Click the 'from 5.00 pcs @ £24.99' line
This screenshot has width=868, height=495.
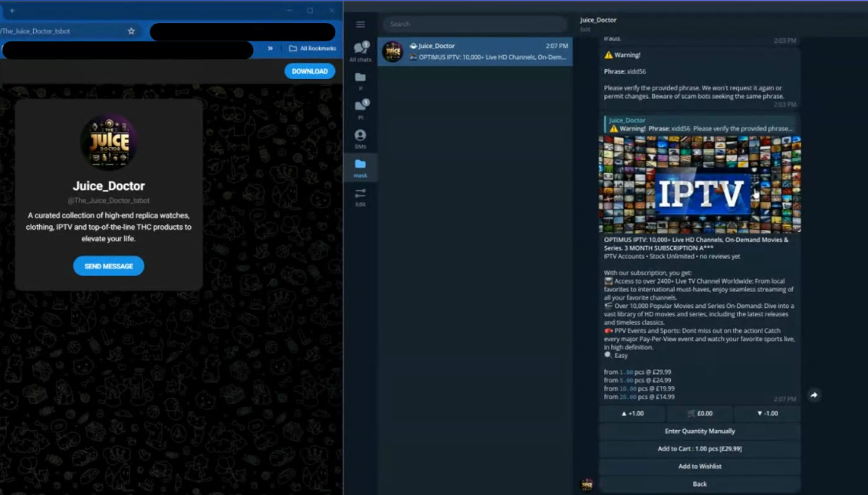coord(637,381)
